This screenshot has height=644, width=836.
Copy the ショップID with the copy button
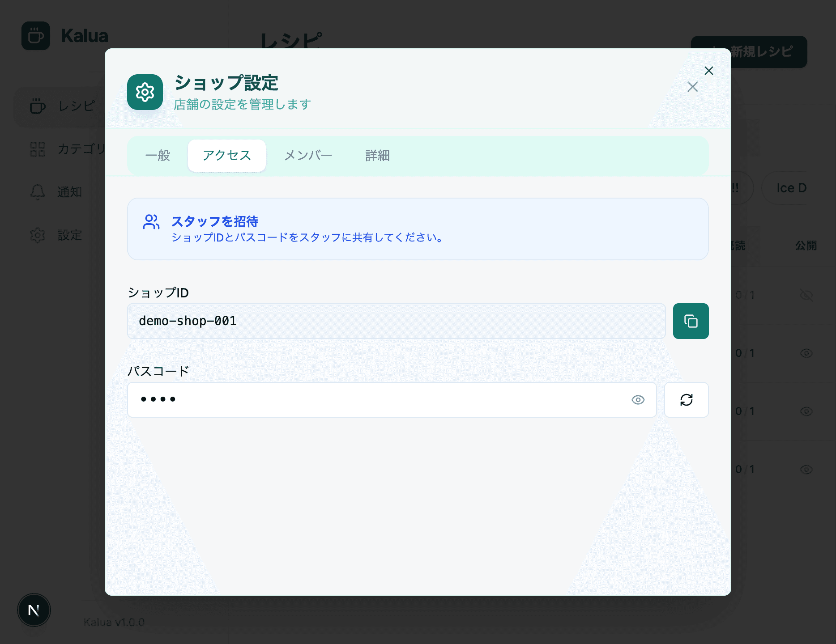click(x=691, y=321)
